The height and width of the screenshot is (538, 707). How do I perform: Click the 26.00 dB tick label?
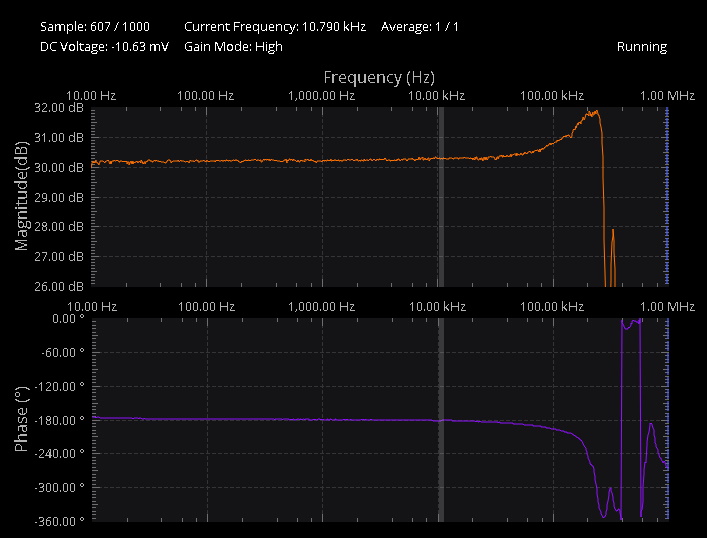pyautogui.click(x=60, y=286)
